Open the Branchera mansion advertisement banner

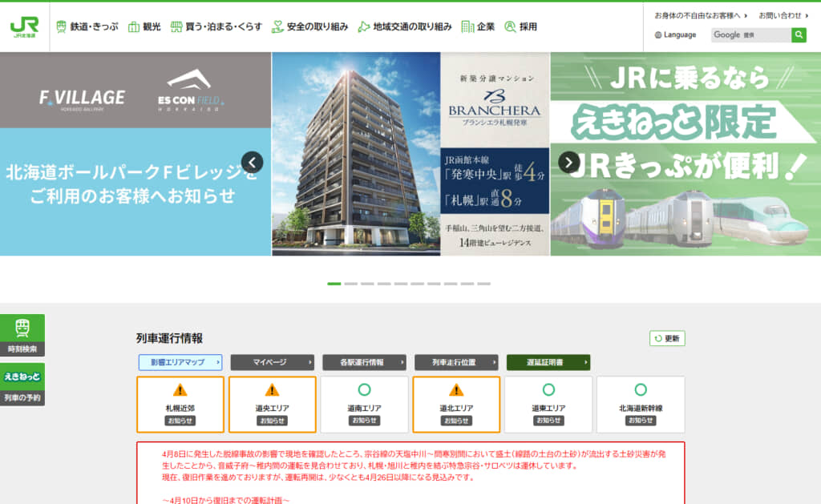coord(411,154)
